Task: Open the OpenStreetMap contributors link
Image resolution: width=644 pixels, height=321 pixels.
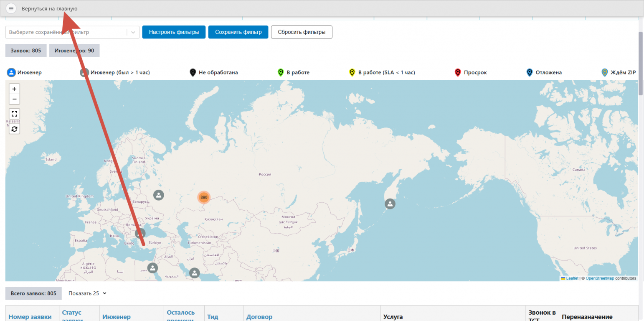Action: point(600,278)
